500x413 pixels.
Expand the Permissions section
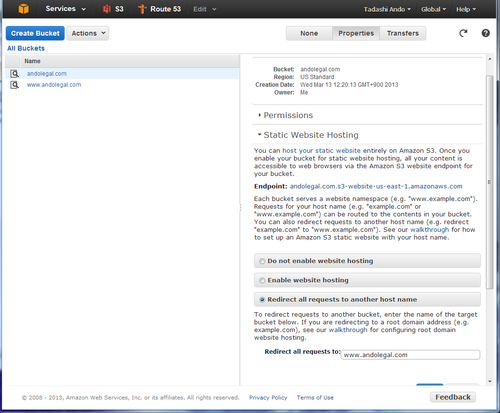pyautogui.click(x=285, y=115)
